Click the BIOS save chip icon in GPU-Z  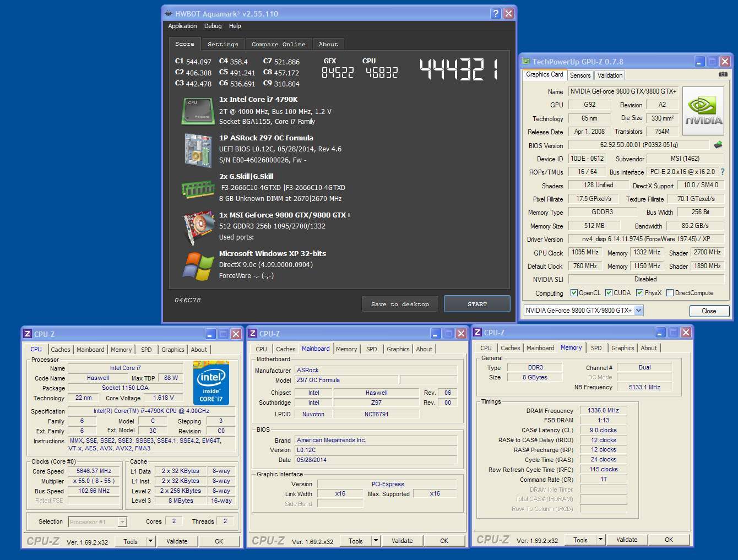pyautogui.click(x=718, y=145)
